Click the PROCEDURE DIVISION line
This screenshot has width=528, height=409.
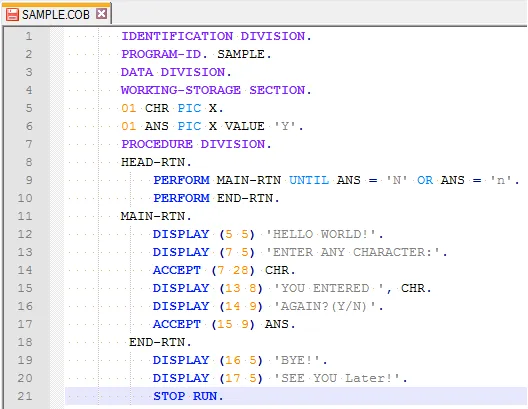click(x=196, y=144)
